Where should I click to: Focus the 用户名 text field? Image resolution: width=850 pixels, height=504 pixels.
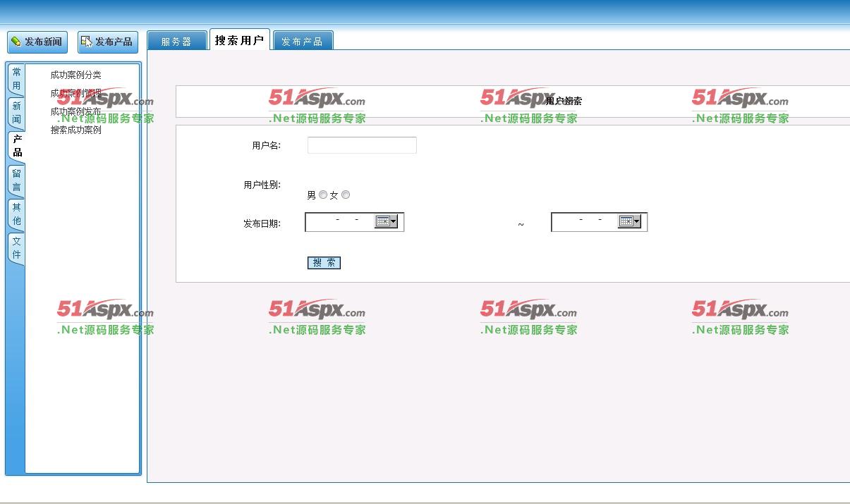[362, 145]
